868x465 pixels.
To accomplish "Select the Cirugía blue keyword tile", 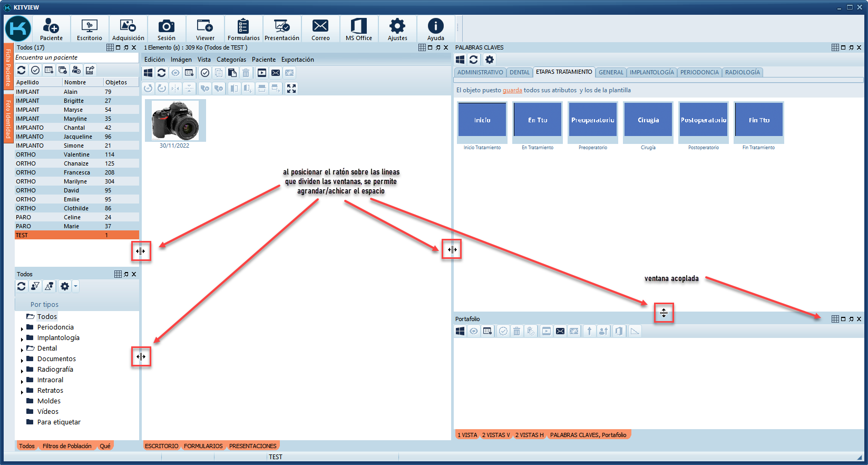I will tap(648, 120).
